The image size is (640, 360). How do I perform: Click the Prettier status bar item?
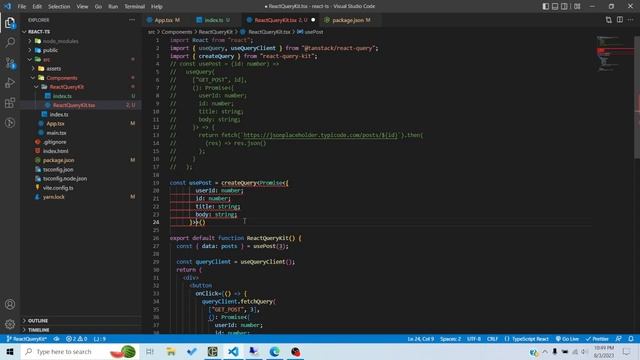pyautogui.click(x=597, y=339)
